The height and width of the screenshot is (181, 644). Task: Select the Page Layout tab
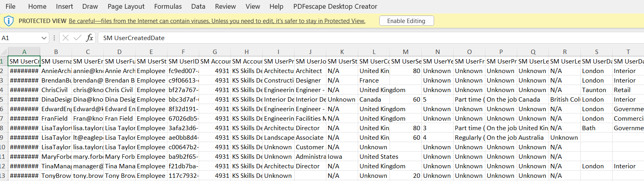click(126, 6)
